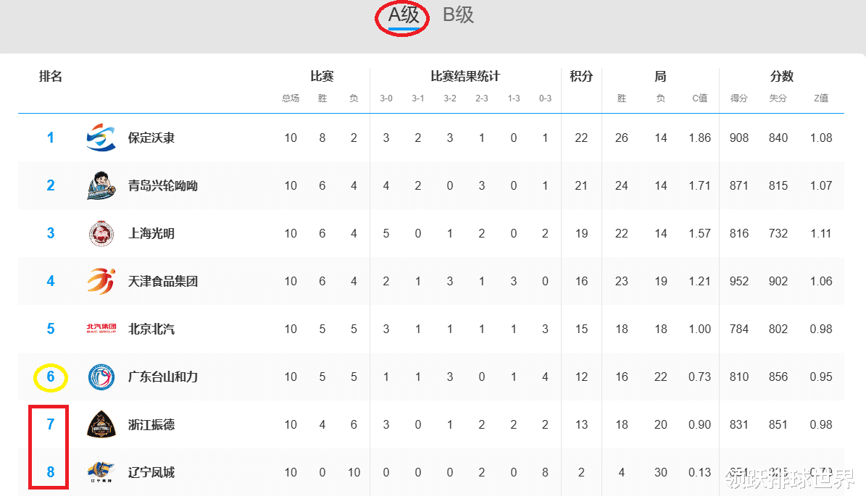
Task: Click the 浙江振德 team logo
Action: coord(101,424)
